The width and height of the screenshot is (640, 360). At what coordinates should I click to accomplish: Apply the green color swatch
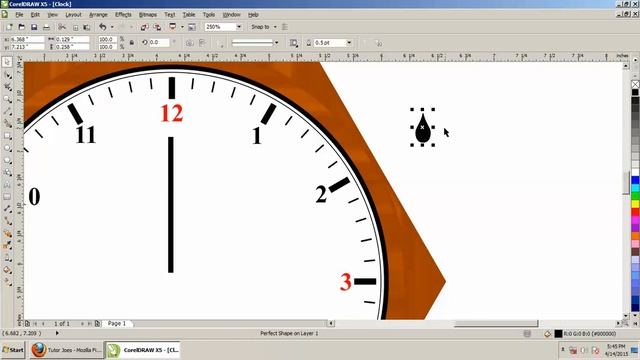click(x=636, y=196)
